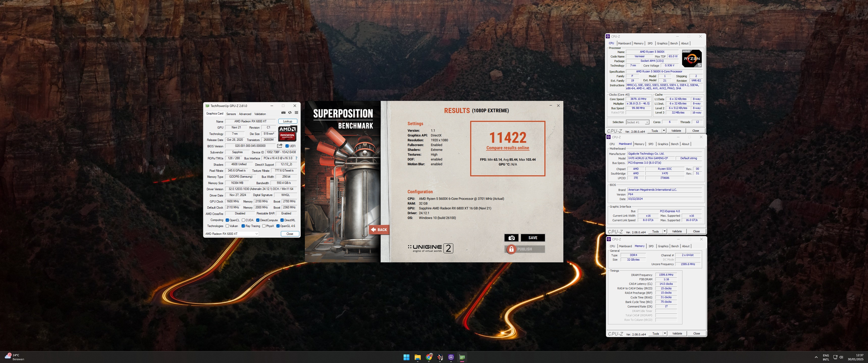868x363 pixels.
Task: Open Google Chrome from the taskbar
Action: 429,357
